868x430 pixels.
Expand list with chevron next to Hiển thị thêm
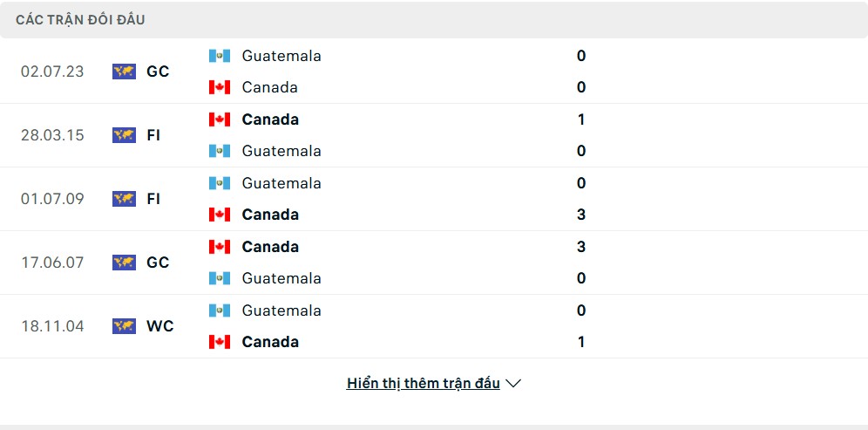point(513,384)
